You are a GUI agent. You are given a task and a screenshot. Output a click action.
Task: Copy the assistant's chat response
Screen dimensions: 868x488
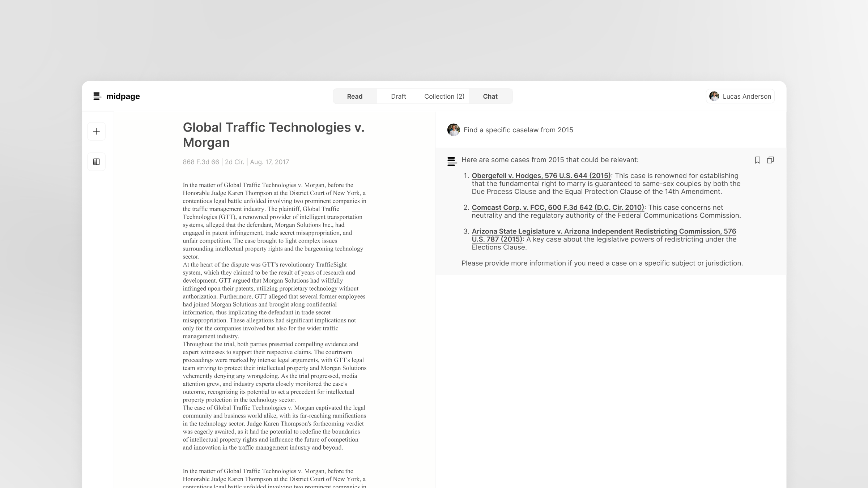(x=770, y=160)
